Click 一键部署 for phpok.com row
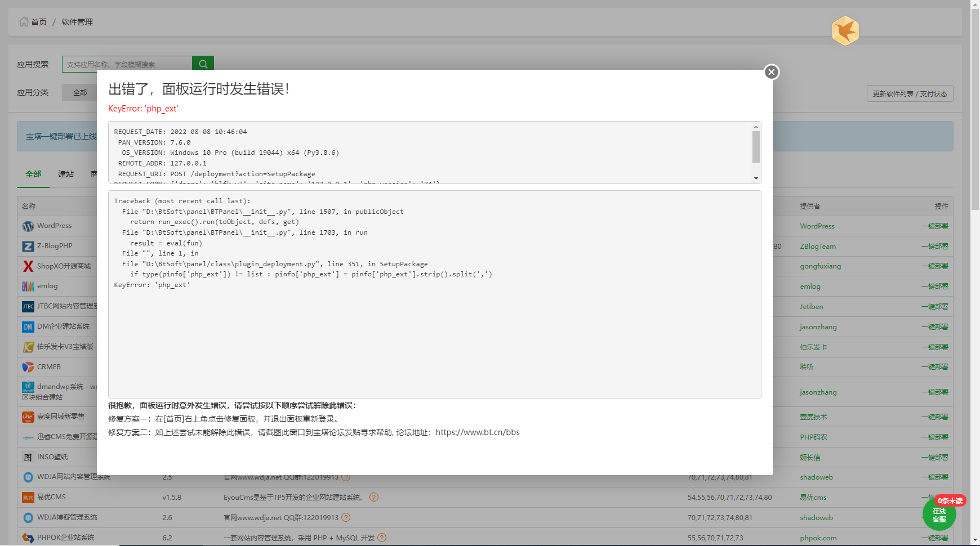 point(935,538)
